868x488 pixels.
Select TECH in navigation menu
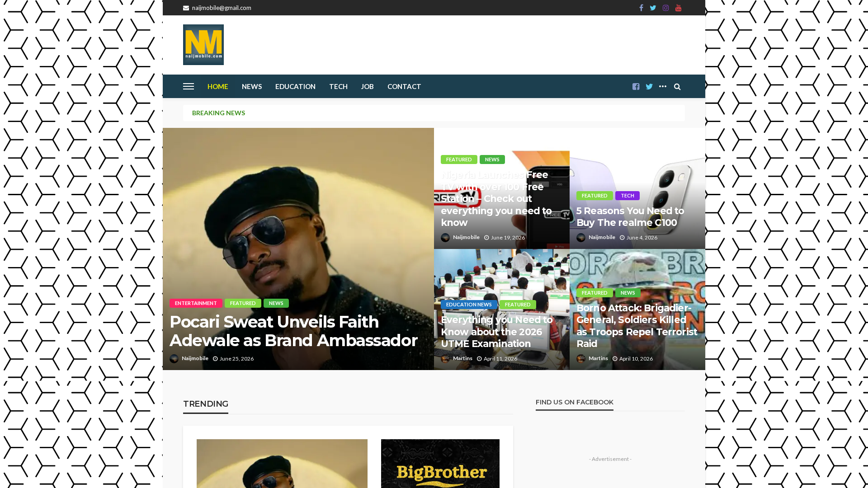coord(338,86)
